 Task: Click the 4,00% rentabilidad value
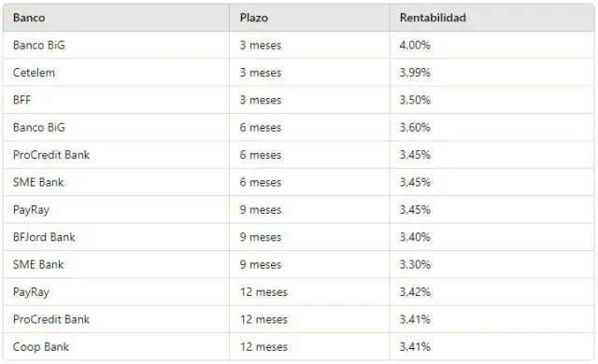(415, 45)
